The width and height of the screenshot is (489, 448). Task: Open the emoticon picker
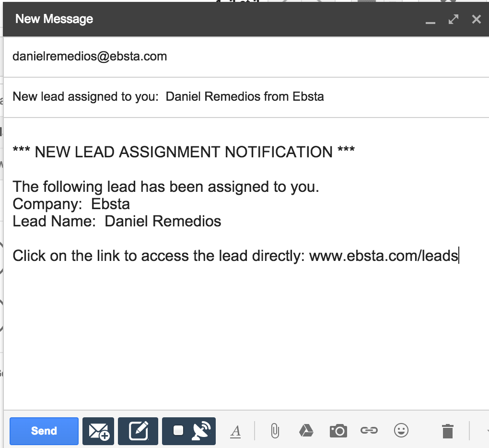pos(401,431)
